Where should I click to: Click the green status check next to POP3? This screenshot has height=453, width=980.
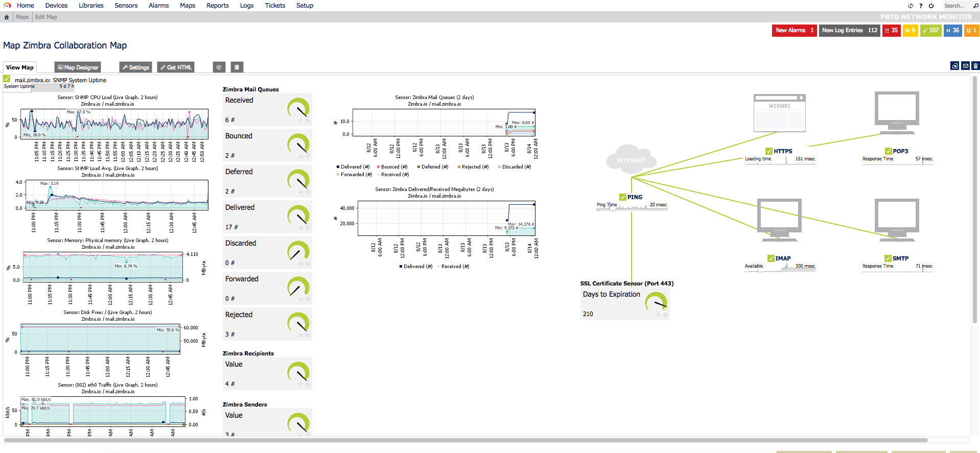click(x=889, y=151)
